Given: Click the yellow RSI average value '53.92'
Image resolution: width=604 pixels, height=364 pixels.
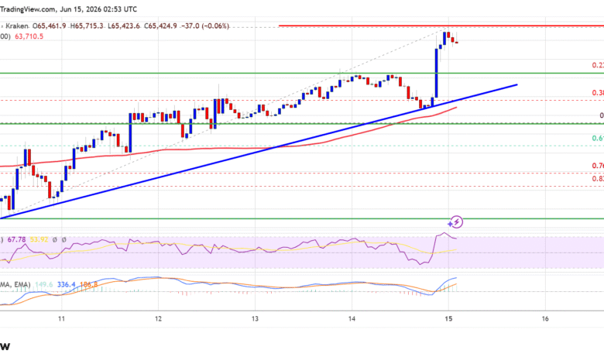Looking at the screenshot, I should [x=39, y=239].
